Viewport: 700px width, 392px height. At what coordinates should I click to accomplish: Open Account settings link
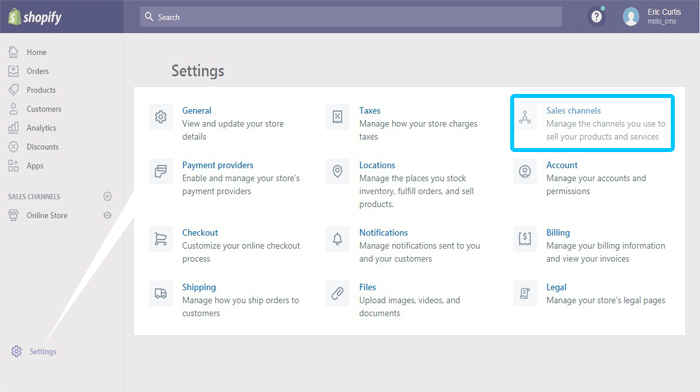[x=562, y=165]
